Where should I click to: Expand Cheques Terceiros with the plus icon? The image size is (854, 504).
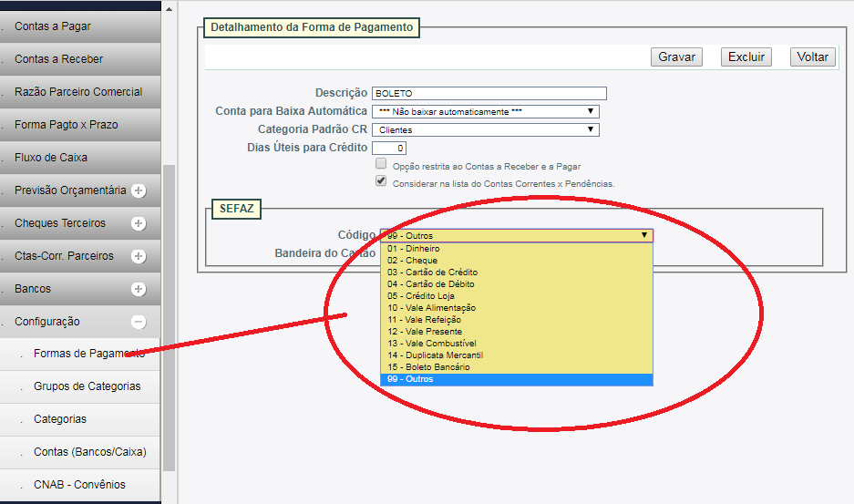tap(139, 223)
